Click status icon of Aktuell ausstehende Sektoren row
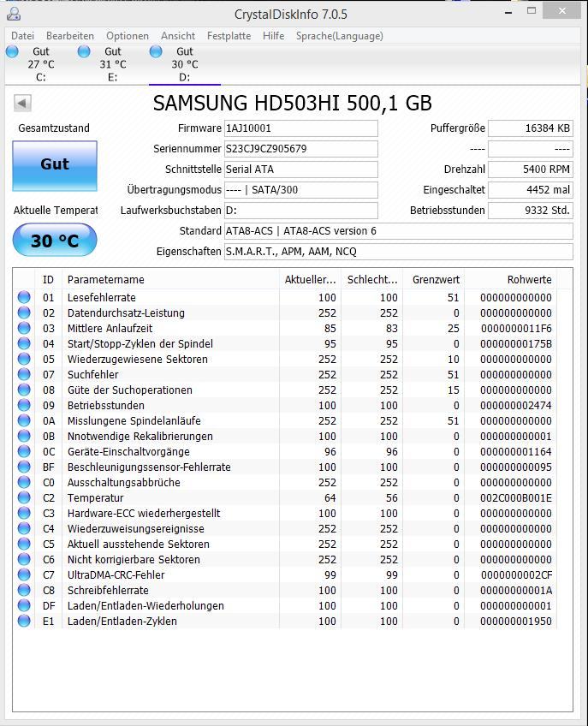588x726 pixels. click(24, 544)
